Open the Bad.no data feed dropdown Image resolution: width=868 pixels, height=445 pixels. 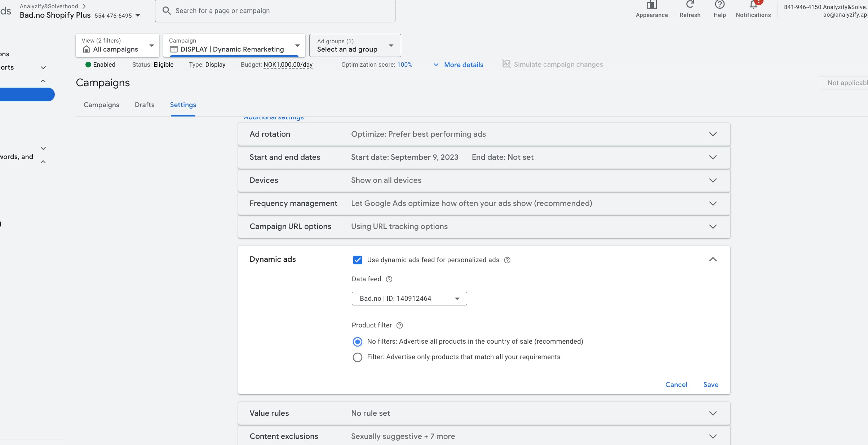click(409, 299)
